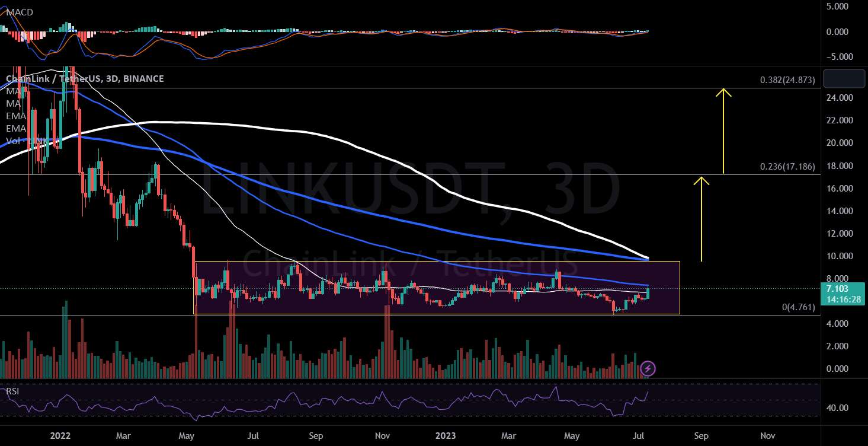Image resolution: width=868 pixels, height=446 pixels.
Task: Click the 18.000 price scale label
Action: [838, 165]
